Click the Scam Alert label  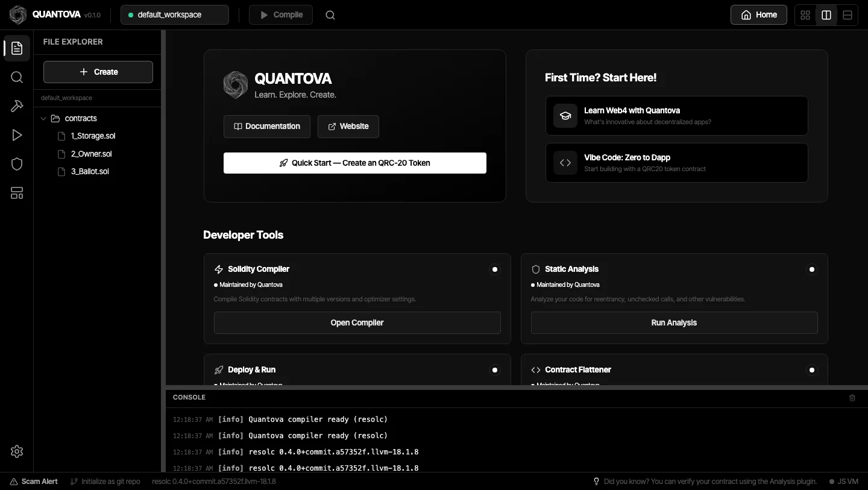pyautogui.click(x=40, y=482)
